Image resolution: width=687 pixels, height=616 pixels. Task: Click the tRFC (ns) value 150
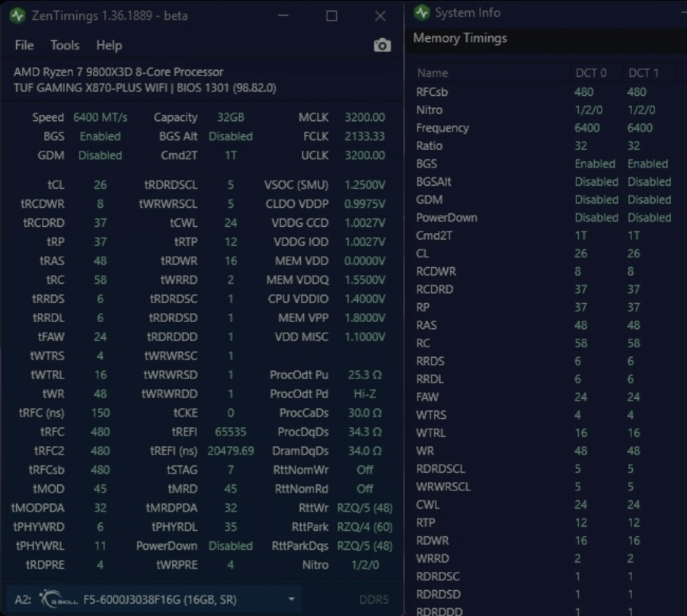tap(100, 413)
